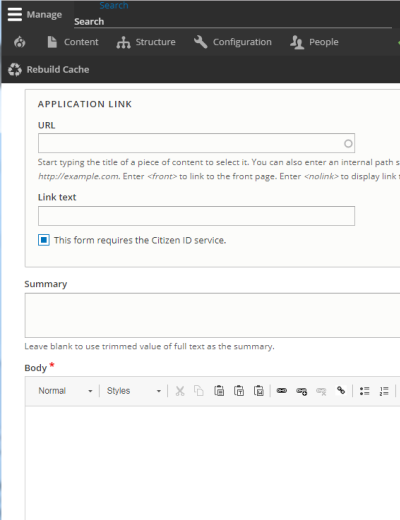Click the Content page icon

tap(52, 42)
